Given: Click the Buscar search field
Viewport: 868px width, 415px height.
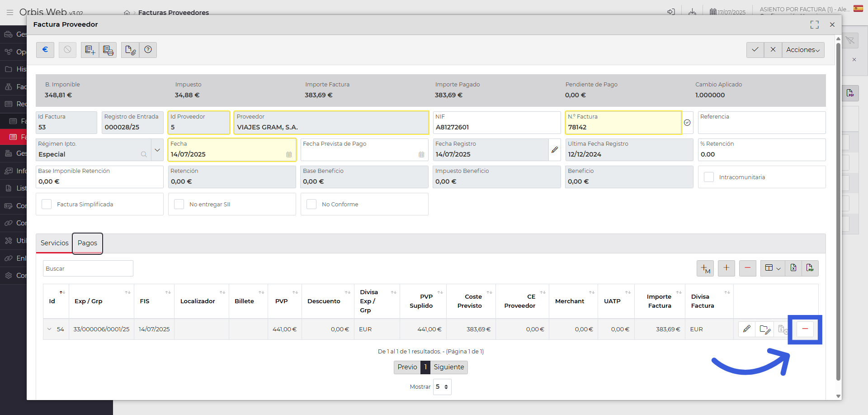Looking at the screenshot, I should coord(88,268).
